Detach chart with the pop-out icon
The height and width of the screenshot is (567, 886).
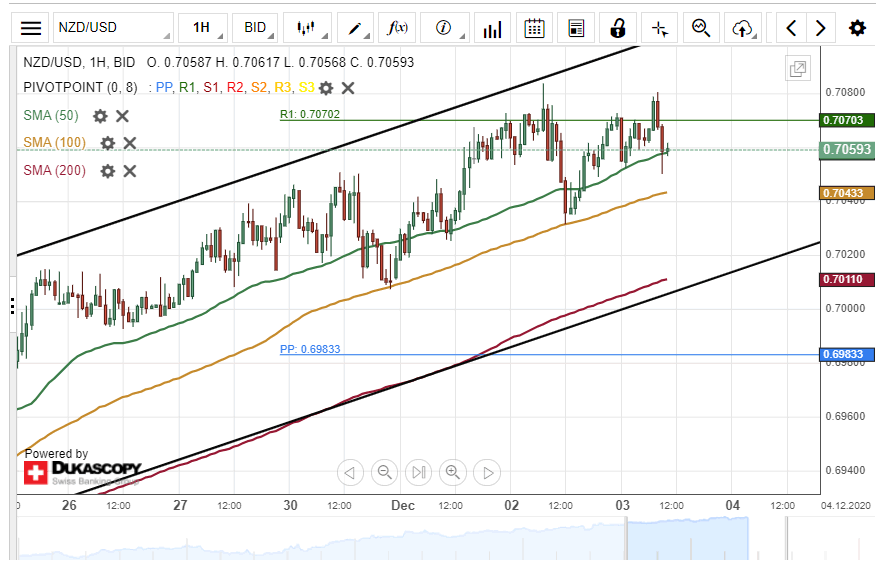(797, 69)
